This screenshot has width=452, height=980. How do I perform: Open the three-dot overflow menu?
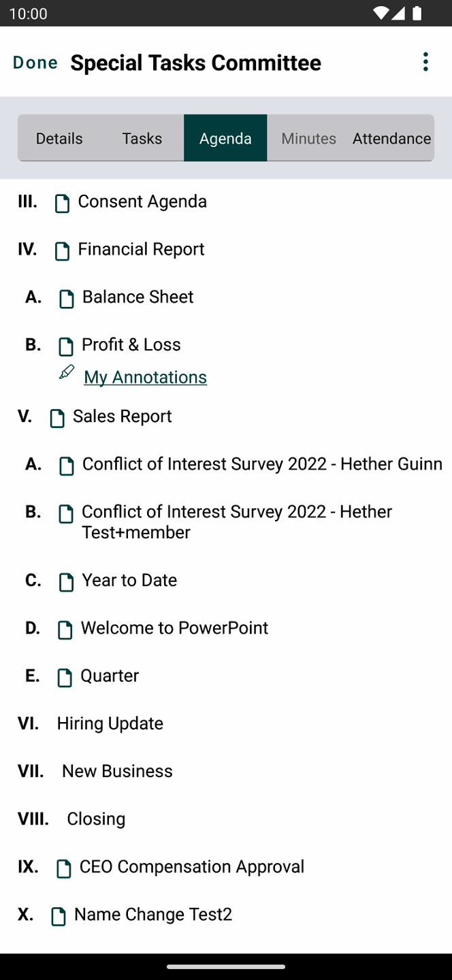[425, 62]
